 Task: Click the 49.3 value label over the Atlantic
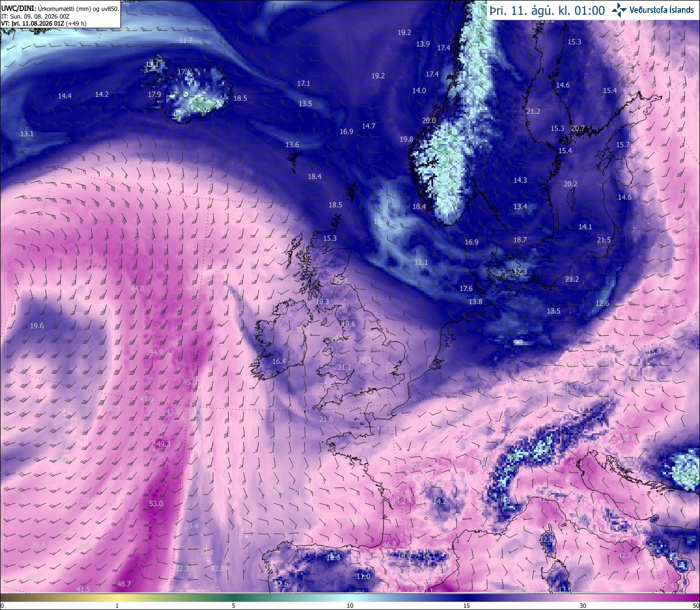pyautogui.click(x=164, y=444)
